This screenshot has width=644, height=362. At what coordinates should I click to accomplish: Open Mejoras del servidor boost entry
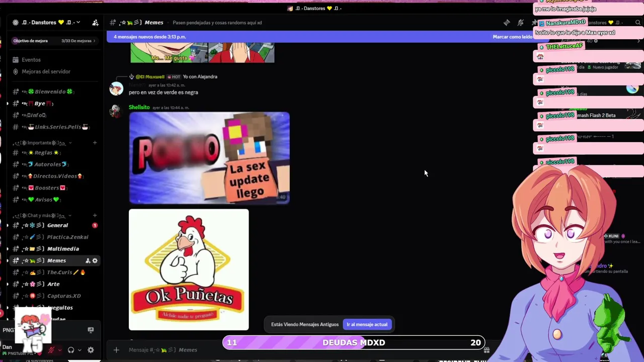click(x=46, y=71)
